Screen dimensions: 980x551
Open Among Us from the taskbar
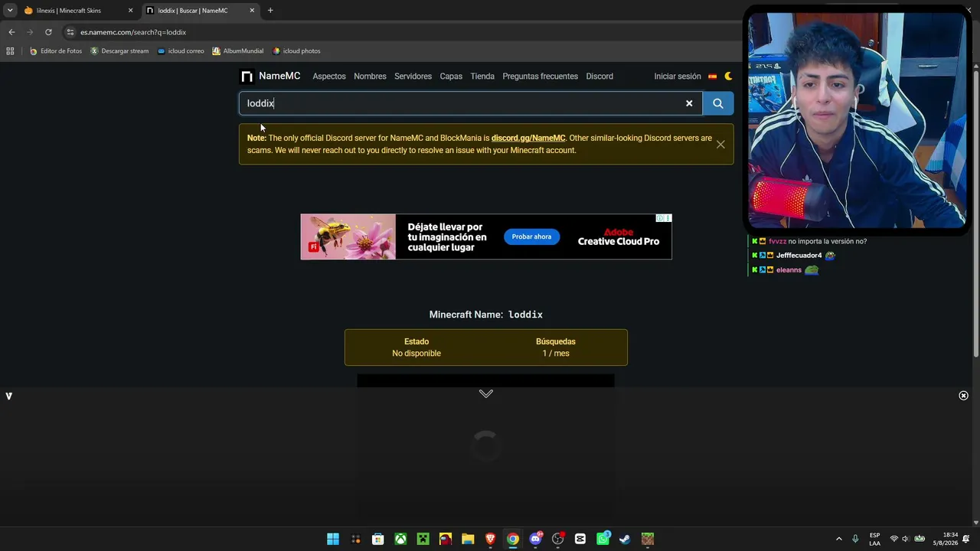pos(446,539)
